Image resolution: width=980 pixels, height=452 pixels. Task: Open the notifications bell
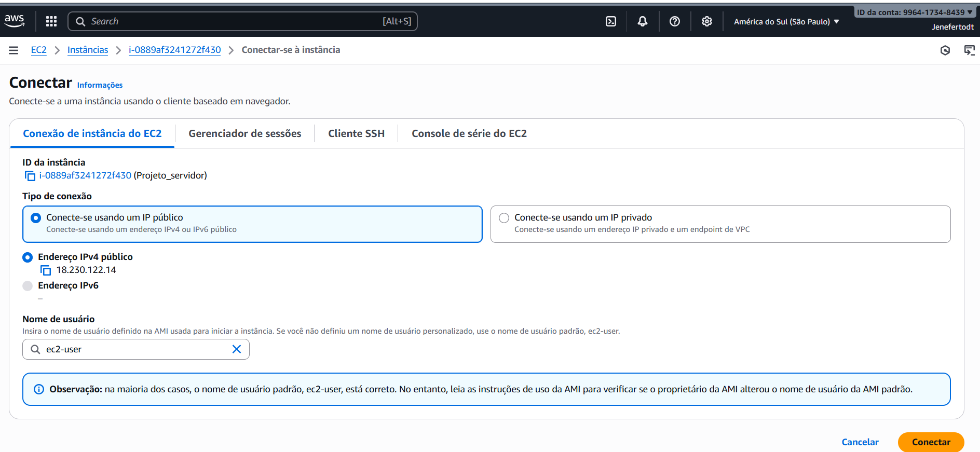click(x=643, y=21)
